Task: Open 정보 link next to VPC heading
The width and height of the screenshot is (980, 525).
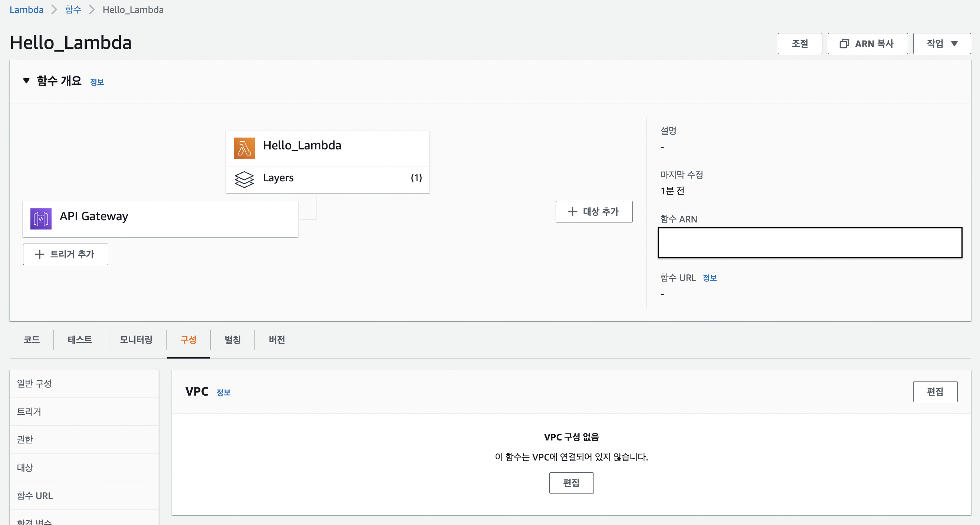Action: (x=223, y=392)
